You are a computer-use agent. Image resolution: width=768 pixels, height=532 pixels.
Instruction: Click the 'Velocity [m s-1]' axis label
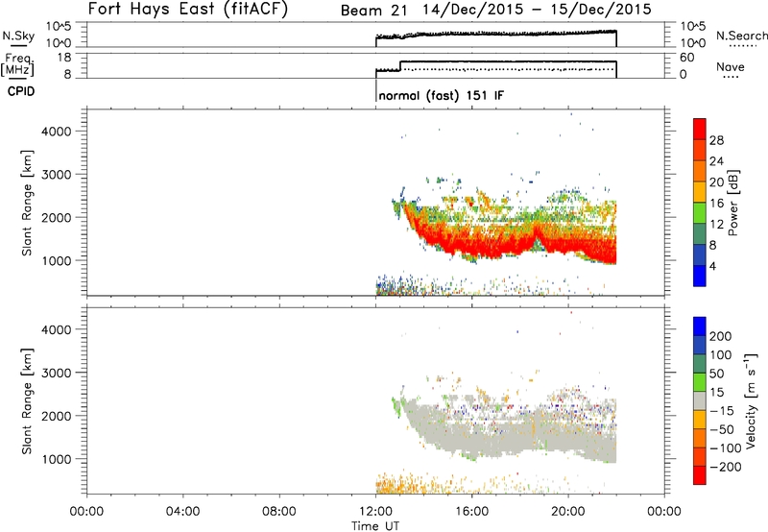pyautogui.click(x=751, y=400)
